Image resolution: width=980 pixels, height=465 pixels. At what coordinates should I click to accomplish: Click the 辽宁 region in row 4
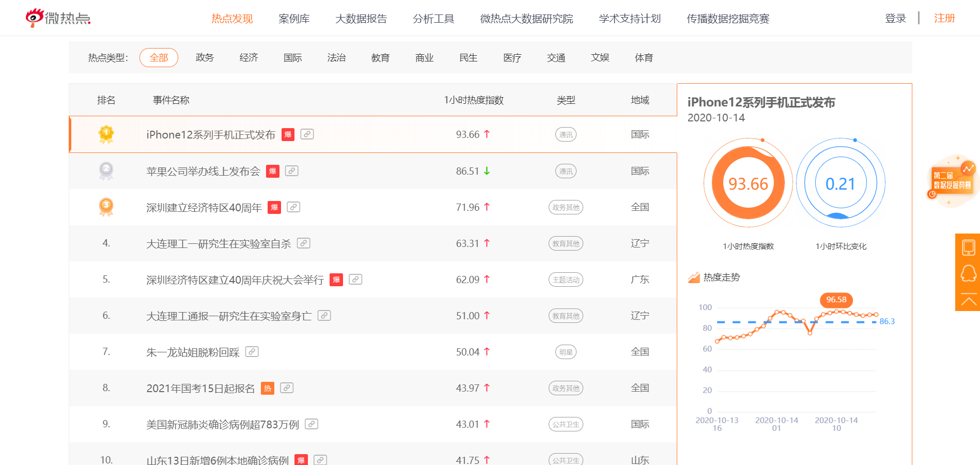pyautogui.click(x=640, y=243)
